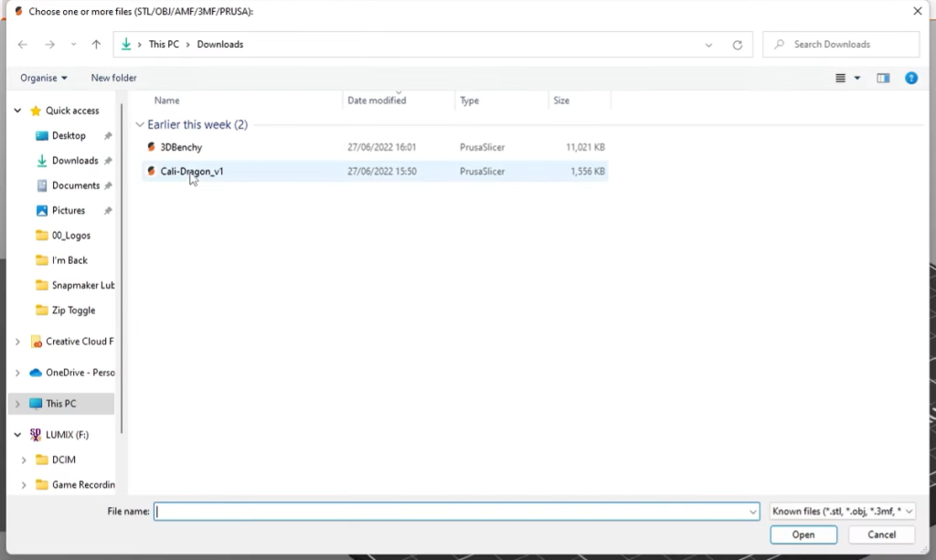Toggle the preview pane icon
This screenshot has width=936, height=560.
[883, 79]
